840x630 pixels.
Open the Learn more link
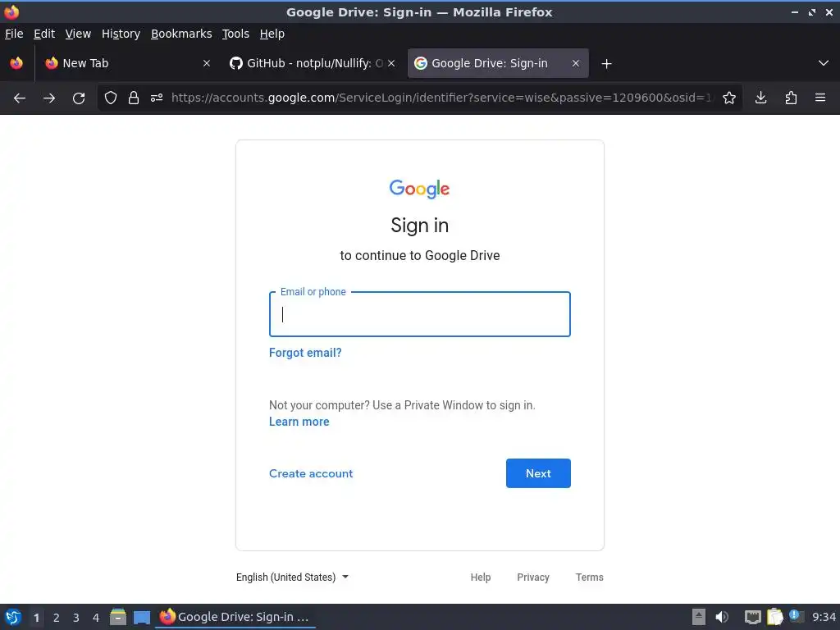[x=299, y=422]
